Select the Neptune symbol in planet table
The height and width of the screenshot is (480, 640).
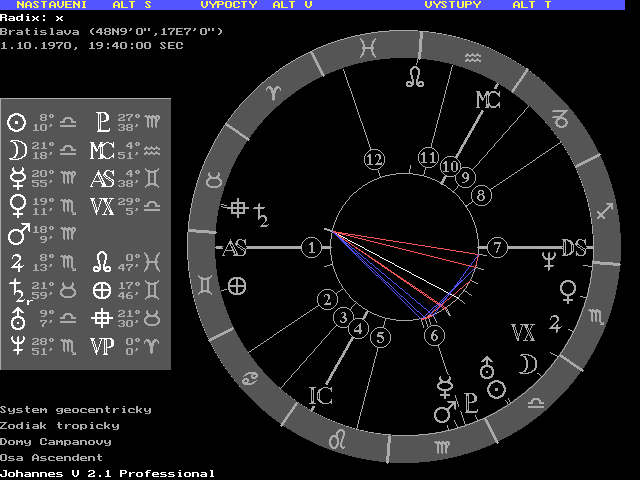[x=16, y=345]
